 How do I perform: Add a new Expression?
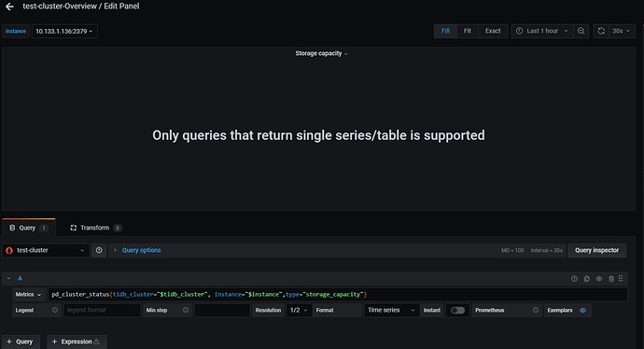pos(77,342)
